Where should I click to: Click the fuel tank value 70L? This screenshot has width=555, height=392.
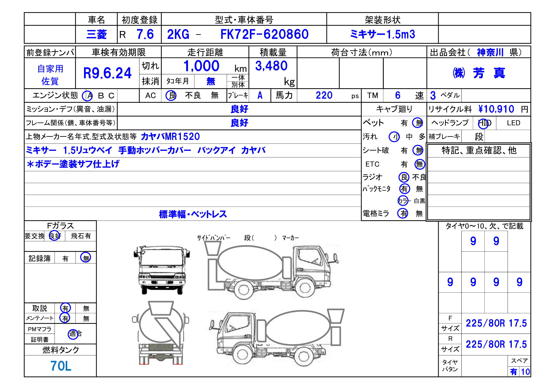[x=61, y=366]
